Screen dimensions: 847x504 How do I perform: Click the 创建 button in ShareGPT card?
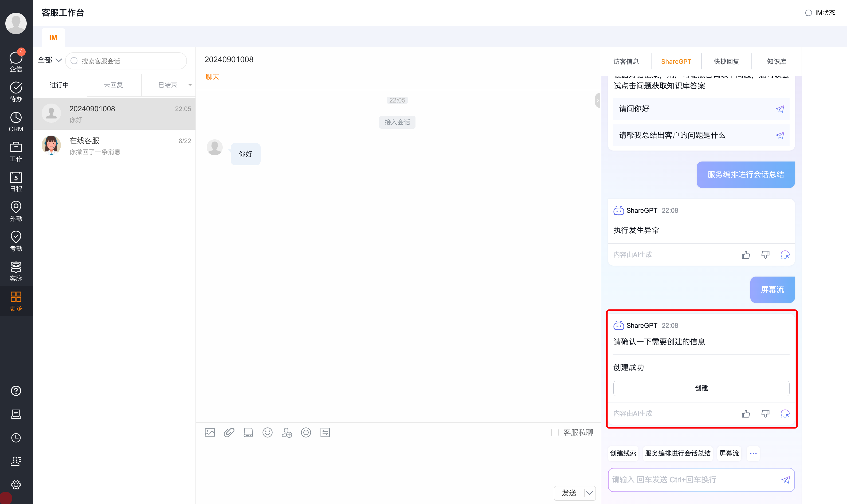point(701,388)
